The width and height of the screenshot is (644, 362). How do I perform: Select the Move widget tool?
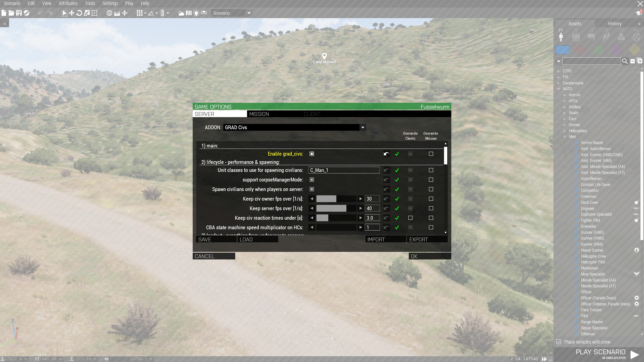tap(72, 13)
